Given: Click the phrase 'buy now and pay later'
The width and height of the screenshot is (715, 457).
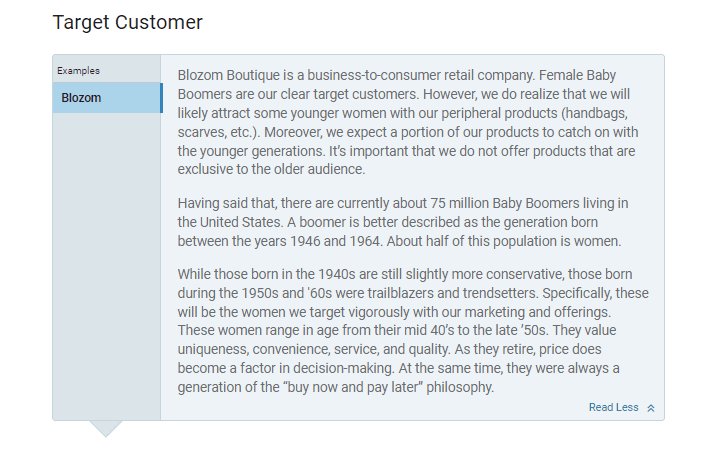Looking at the screenshot, I should (x=353, y=387).
